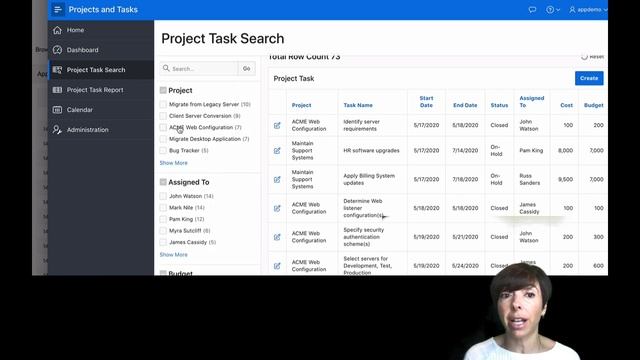Edit the Determine Web listener configuration row
Image resolution: width=640 pixels, height=360 pixels.
point(277,208)
